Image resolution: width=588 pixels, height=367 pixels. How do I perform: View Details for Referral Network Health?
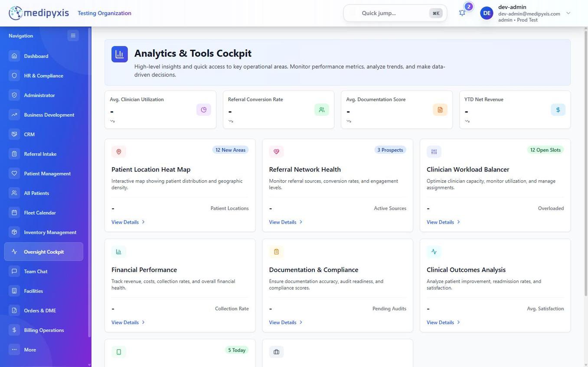[286, 222]
